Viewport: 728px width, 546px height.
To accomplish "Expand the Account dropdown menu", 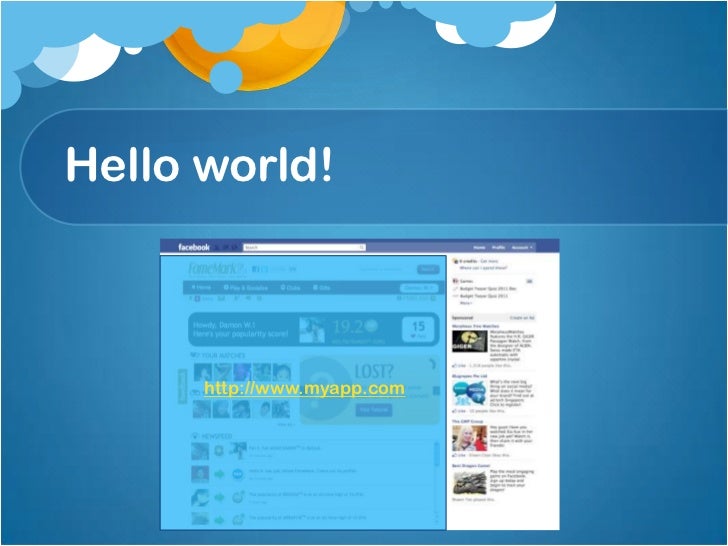I will pyautogui.click(x=522, y=247).
